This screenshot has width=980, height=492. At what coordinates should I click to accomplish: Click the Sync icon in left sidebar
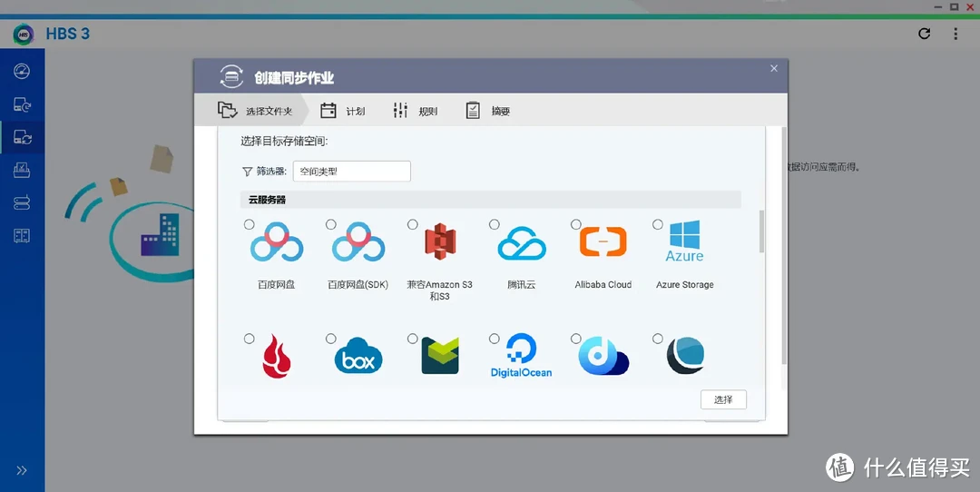pyautogui.click(x=22, y=138)
